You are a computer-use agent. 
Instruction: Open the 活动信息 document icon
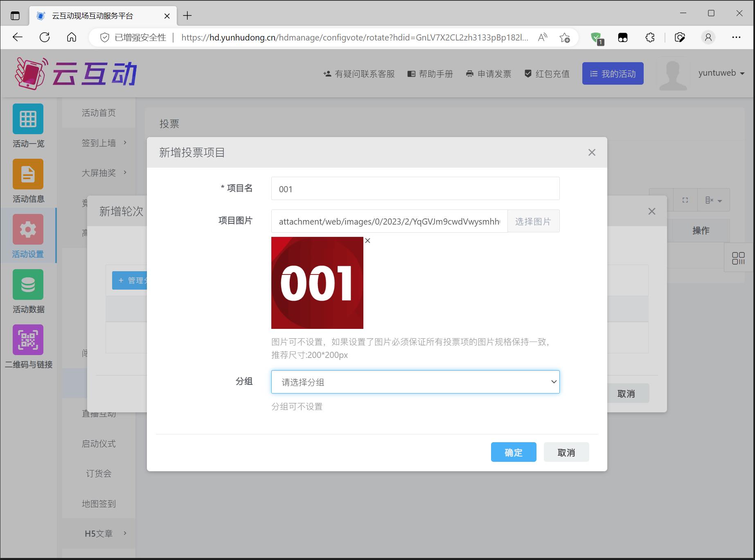[x=28, y=174]
